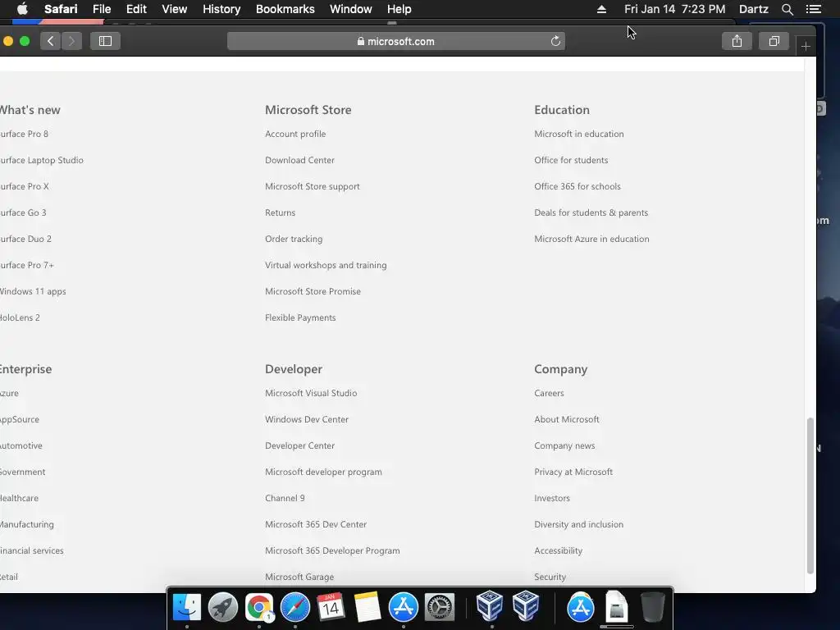
Task: Open the Returns link
Action: click(281, 212)
